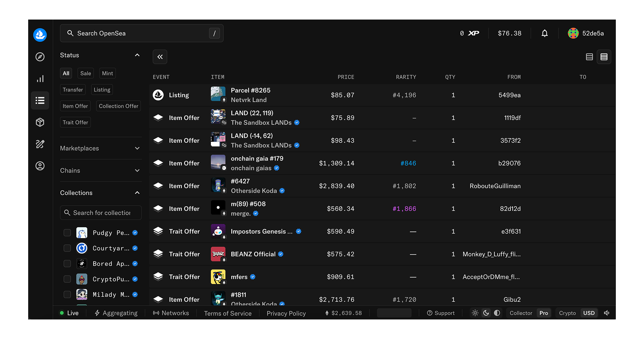
Task: Open the Otherside Koda collection under #6427
Action: point(254,191)
